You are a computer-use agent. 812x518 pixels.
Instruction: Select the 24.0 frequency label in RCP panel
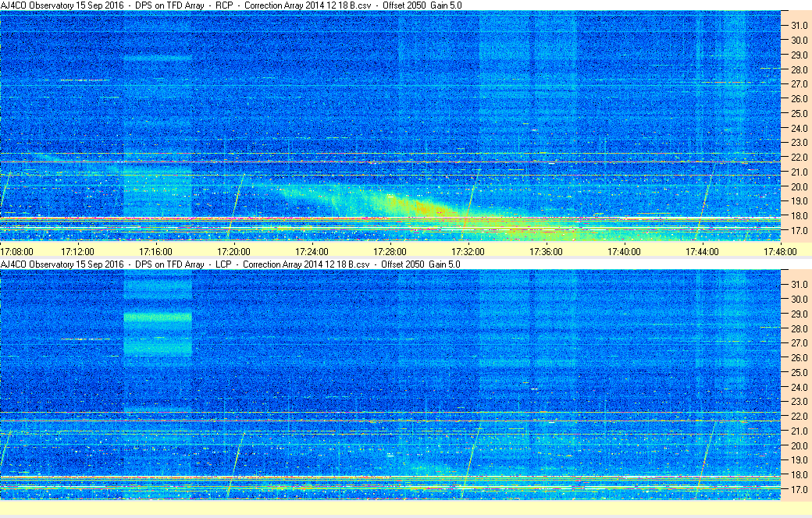pos(799,129)
